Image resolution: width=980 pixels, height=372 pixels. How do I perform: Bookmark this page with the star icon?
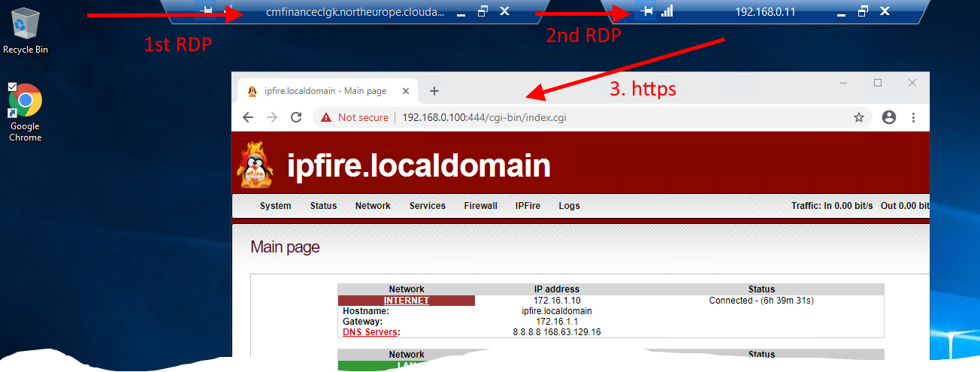tap(859, 117)
